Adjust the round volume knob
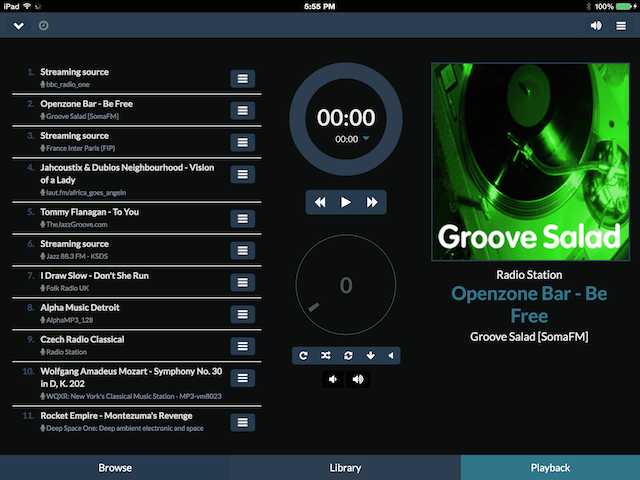640x480 pixels. tap(346, 284)
